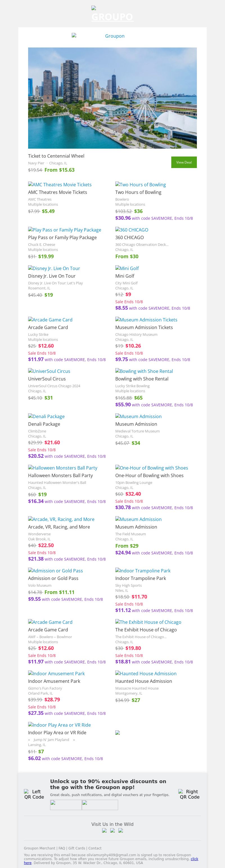Screen dimensions: 225x868
Task: Click the first app store badge
Action: point(66,805)
